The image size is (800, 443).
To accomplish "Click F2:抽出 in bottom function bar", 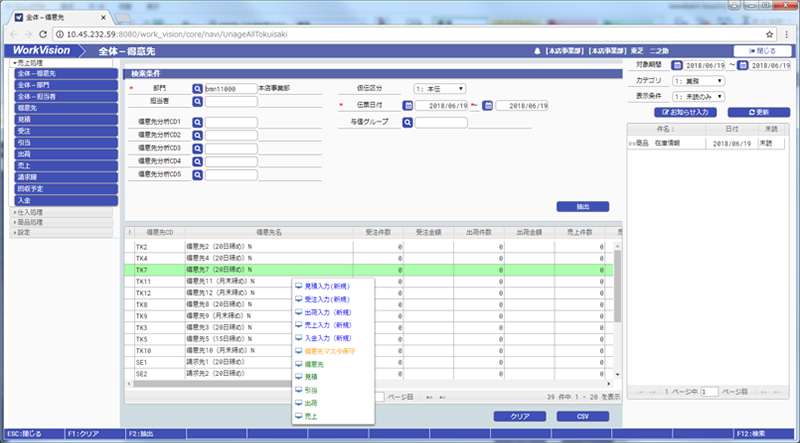I will pos(155,434).
